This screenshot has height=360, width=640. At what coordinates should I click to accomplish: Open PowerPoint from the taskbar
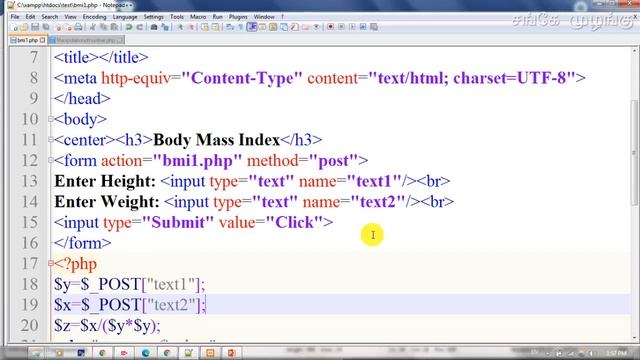click(x=231, y=353)
